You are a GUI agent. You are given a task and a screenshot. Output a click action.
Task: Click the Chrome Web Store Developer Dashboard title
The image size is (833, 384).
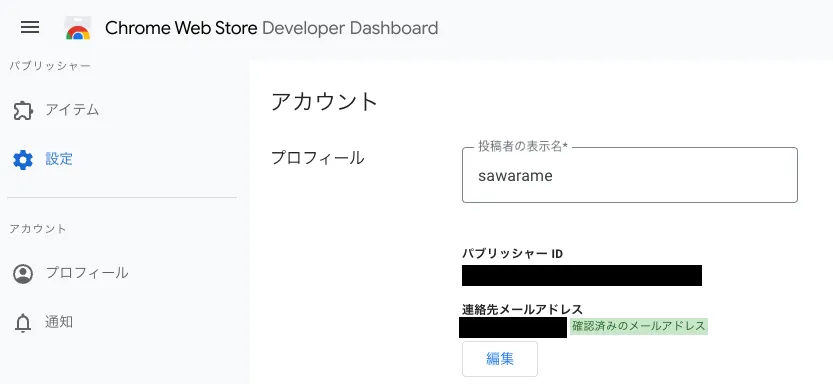tap(271, 28)
